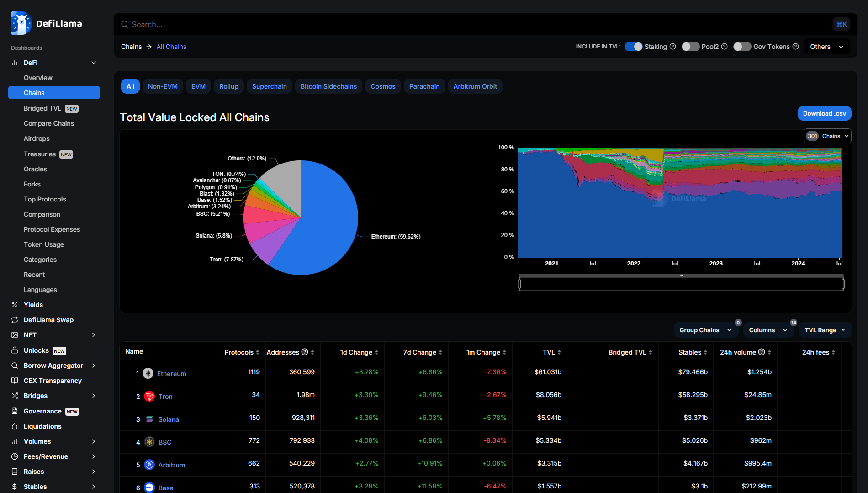Screen dimensions: 868x493
Task: Open the Others TVL options dropdown
Action: click(x=827, y=47)
